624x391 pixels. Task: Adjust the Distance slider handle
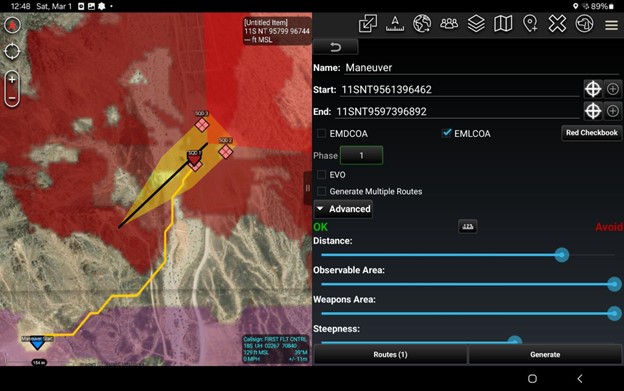click(562, 255)
